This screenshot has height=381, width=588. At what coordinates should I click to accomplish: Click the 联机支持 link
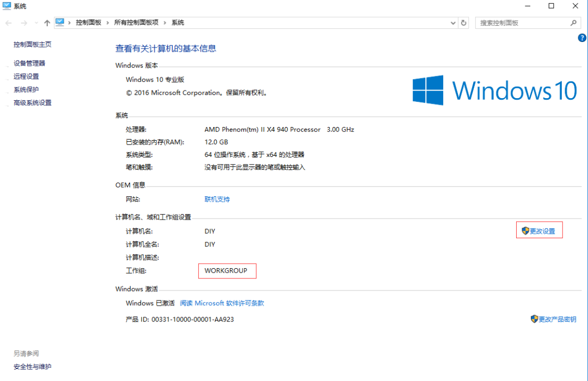[x=217, y=199]
